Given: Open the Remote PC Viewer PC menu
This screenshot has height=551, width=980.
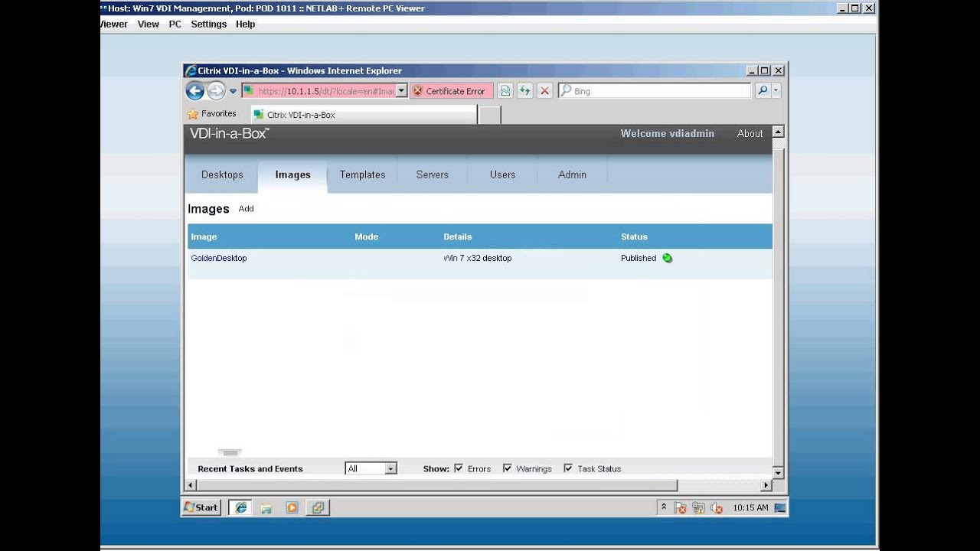Looking at the screenshot, I should pyautogui.click(x=175, y=24).
